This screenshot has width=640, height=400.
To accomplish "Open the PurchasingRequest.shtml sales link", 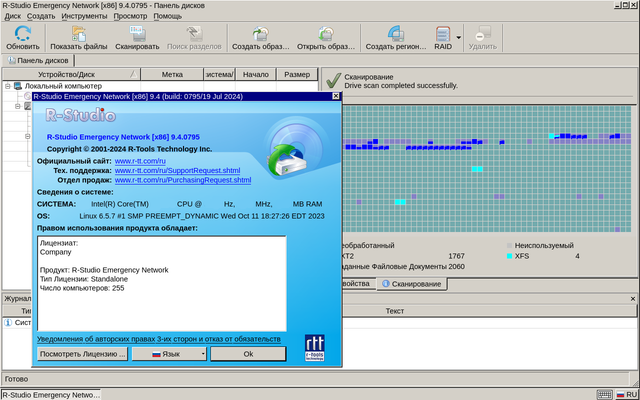I will point(183,180).
